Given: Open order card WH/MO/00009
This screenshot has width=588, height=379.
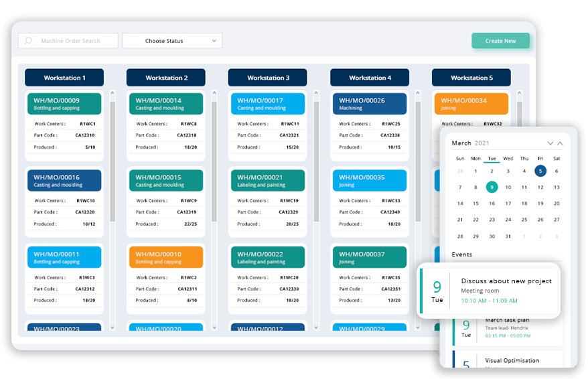Looking at the screenshot, I should (64, 104).
